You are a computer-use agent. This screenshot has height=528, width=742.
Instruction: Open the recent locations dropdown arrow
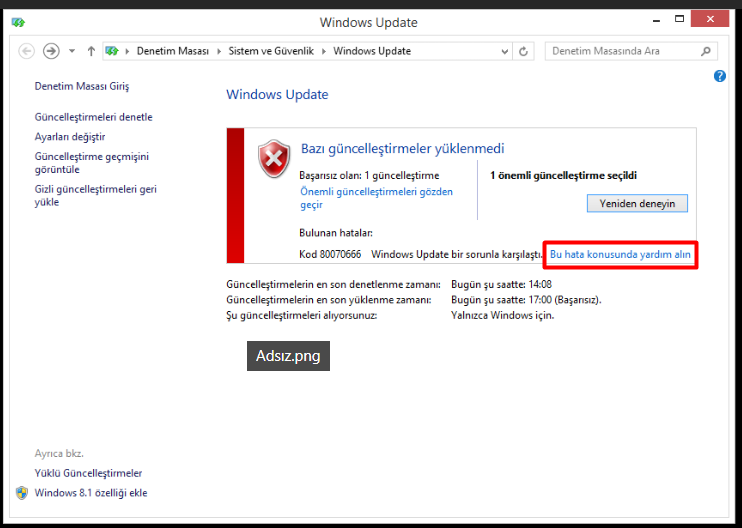(x=72, y=51)
